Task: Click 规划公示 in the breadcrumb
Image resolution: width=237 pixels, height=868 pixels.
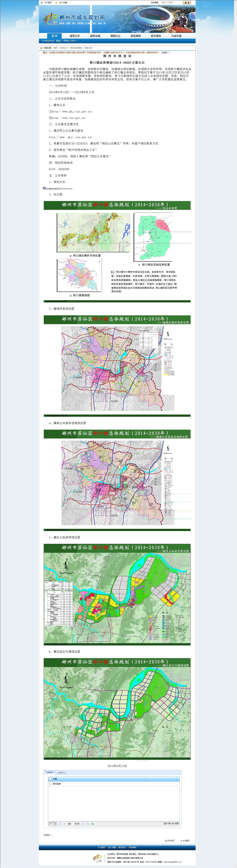Action: (x=64, y=48)
